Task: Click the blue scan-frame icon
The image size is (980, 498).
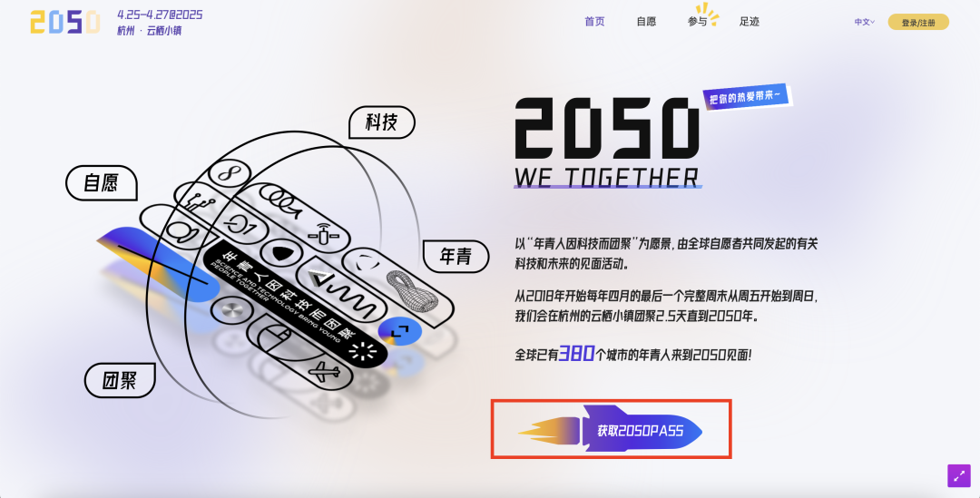Action: (399, 331)
